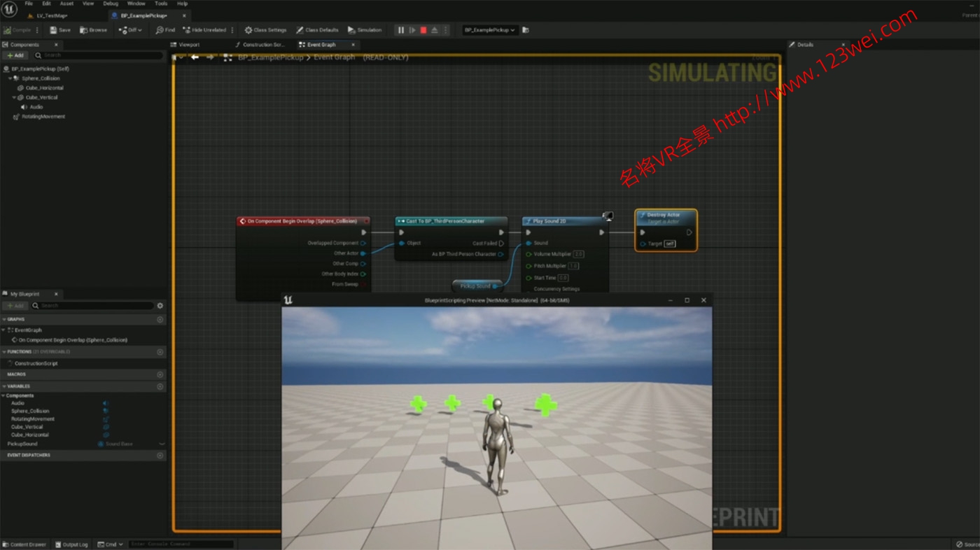Open Class Settings from toolbar
The image size is (980, 550).
coord(265,30)
